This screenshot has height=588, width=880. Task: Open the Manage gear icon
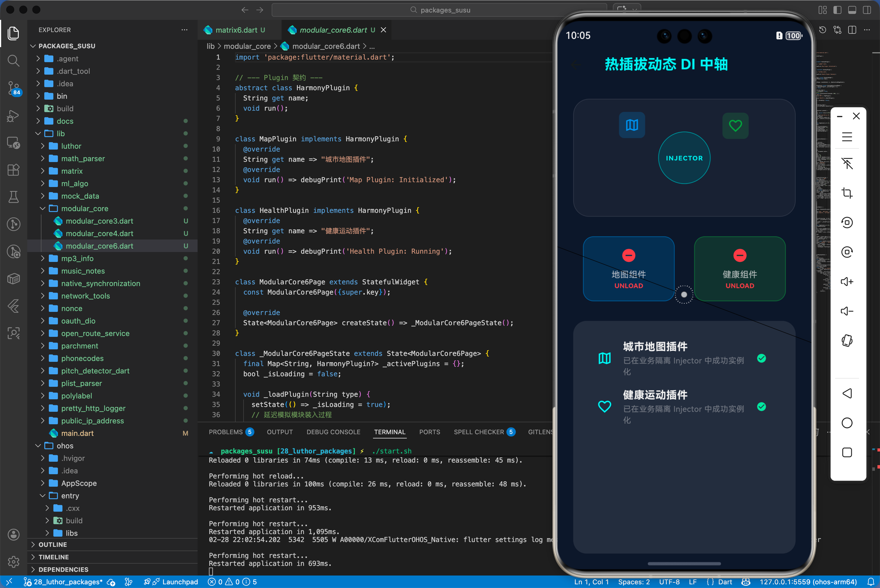(14, 561)
